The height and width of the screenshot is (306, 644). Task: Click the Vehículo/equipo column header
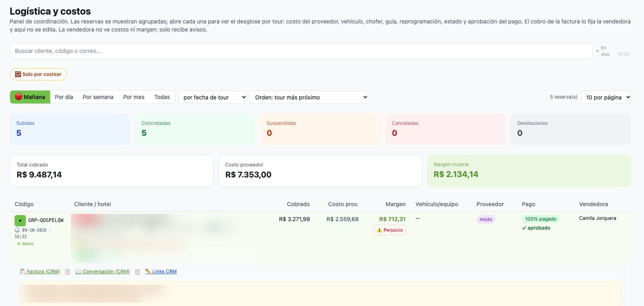point(437,204)
